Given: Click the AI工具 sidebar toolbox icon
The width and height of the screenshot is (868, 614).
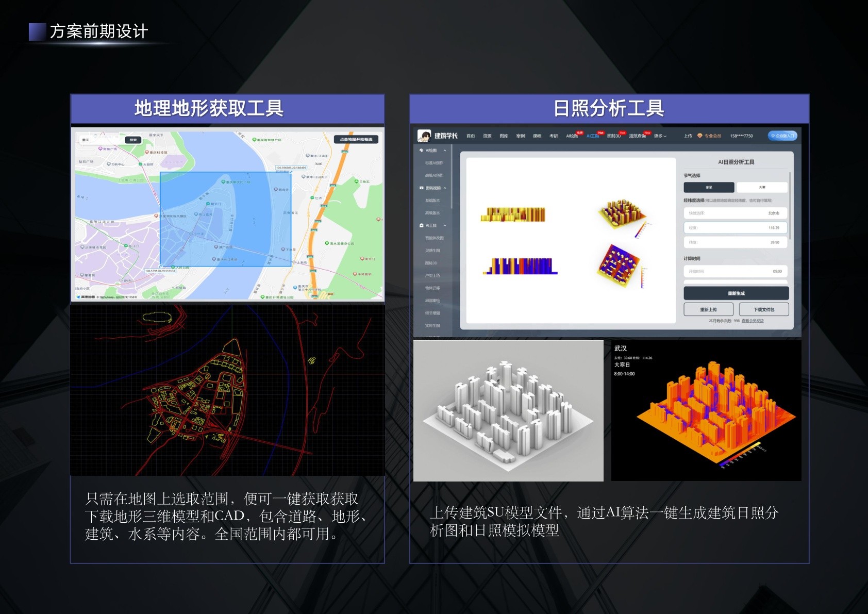Looking at the screenshot, I should pos(421,226).
